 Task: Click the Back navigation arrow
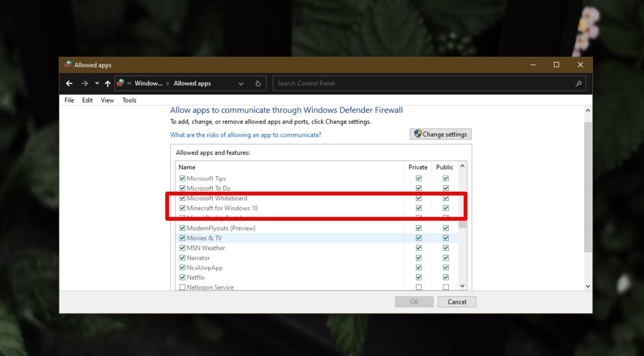pyautogui.click(x=69, y=83)
